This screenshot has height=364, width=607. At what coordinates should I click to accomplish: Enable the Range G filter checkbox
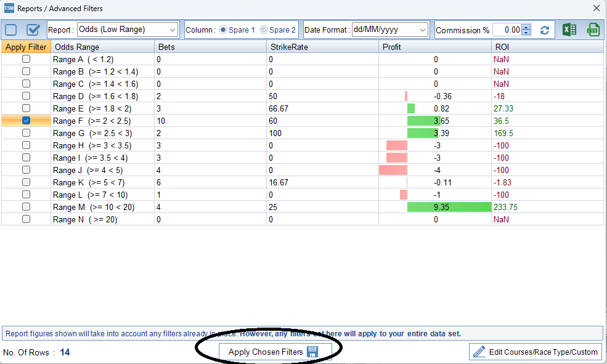[26, 133]
